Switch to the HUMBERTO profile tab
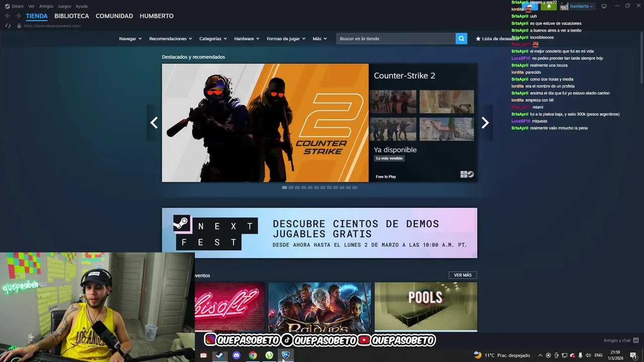 156,16
